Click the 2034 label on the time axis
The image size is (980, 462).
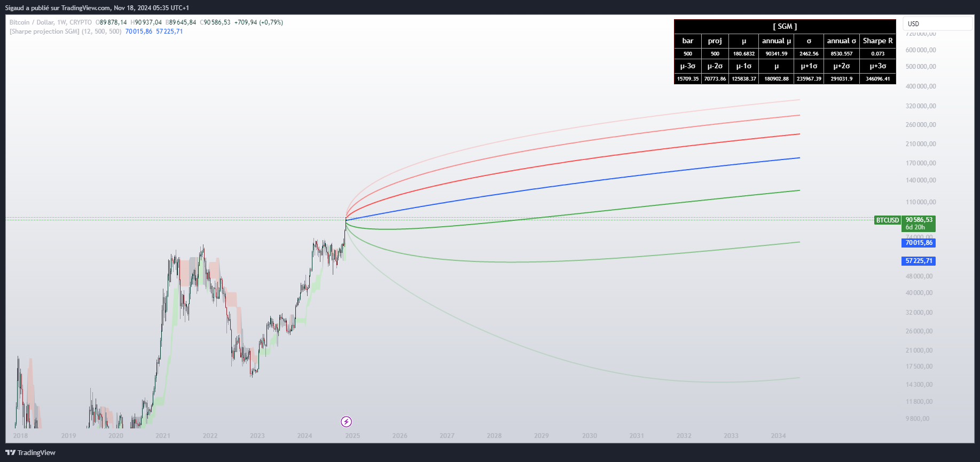[779, 436]
